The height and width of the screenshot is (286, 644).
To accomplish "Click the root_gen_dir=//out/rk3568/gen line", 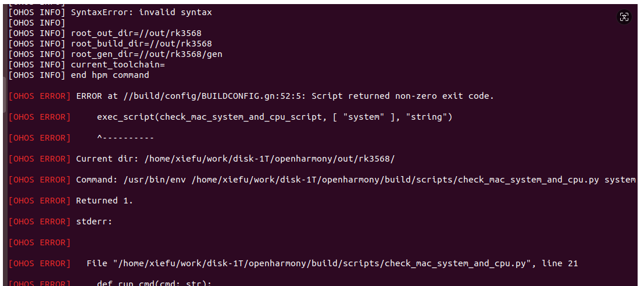I will tap(116, 54).
